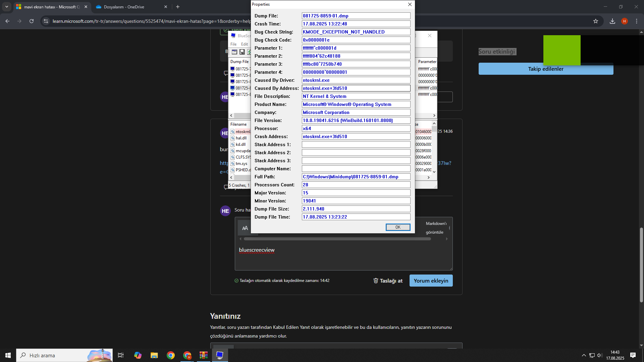
Task: Click the page vertical scrollbar thumb
Action: (641, 265)
